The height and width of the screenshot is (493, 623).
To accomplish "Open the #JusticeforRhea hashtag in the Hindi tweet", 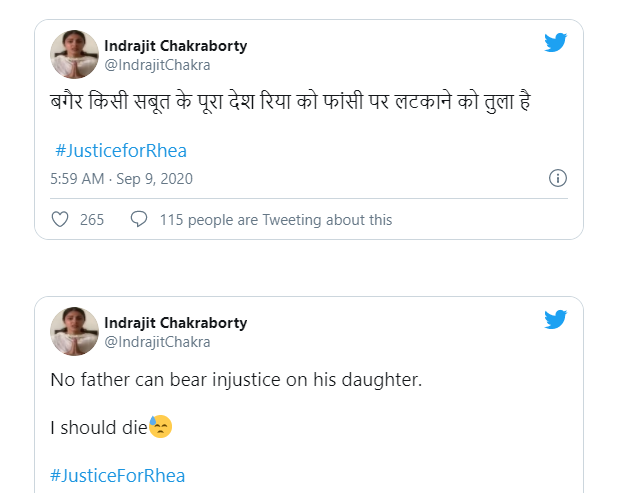I will (x=121, y=151).
